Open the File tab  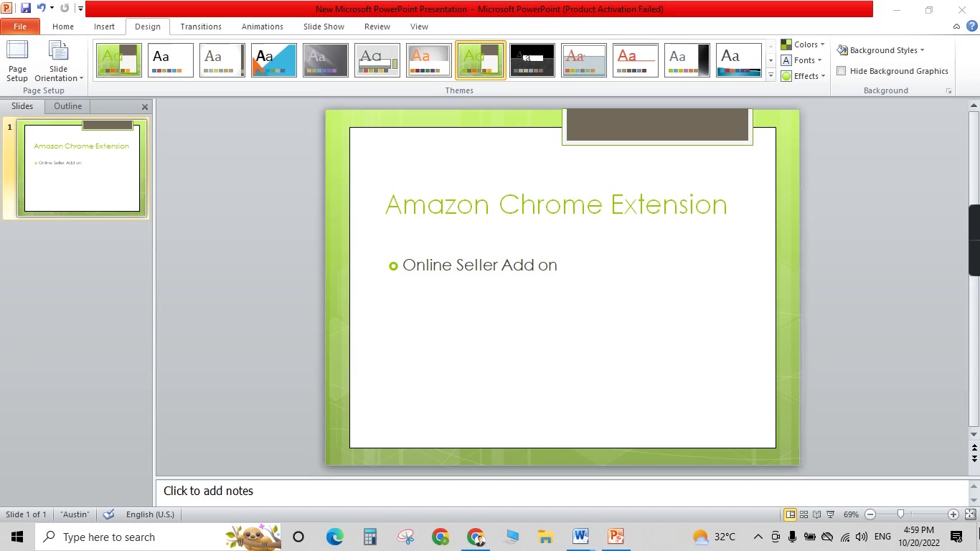pos(20,27)
